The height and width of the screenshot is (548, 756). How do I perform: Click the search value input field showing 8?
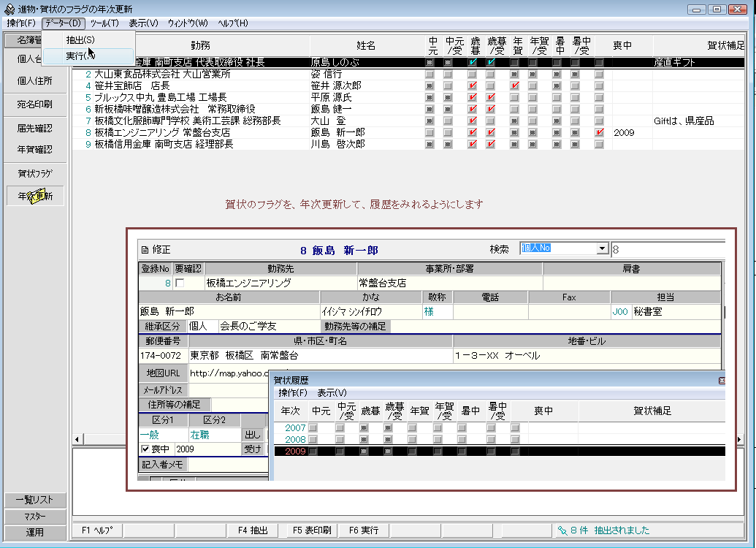click(x=668, y=249)
